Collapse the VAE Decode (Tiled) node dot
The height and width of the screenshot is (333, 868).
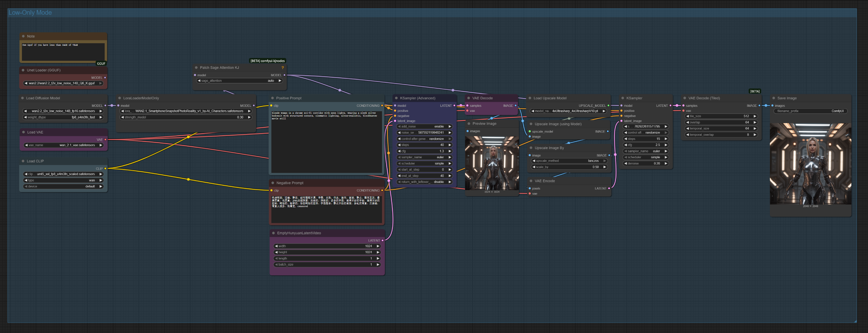[685, 98]
